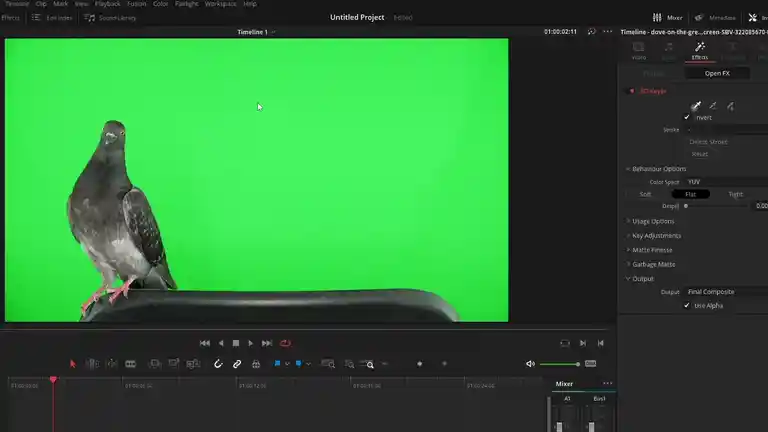Adjust the green monitor volume slider
Image resolution: width=768 pixels, height=432 pixels.
pos(559,364)
